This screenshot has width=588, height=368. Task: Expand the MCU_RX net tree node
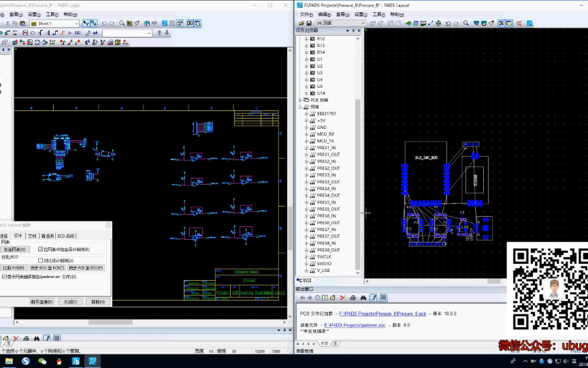tap(306, 134)
